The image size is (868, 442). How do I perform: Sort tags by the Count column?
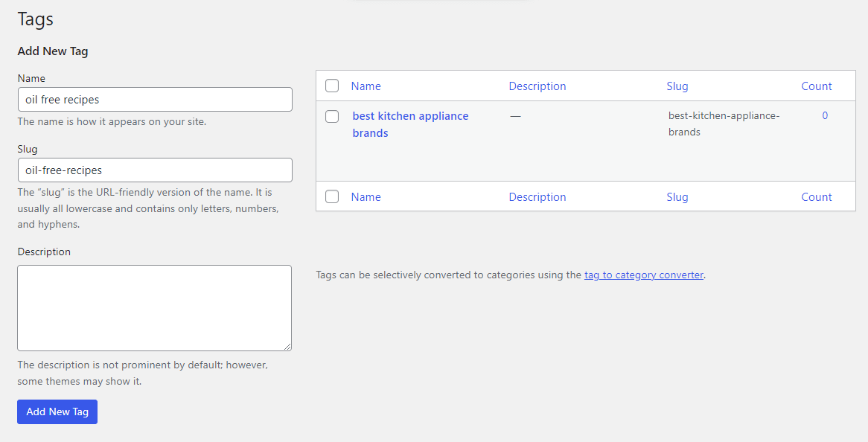[817, 86]
